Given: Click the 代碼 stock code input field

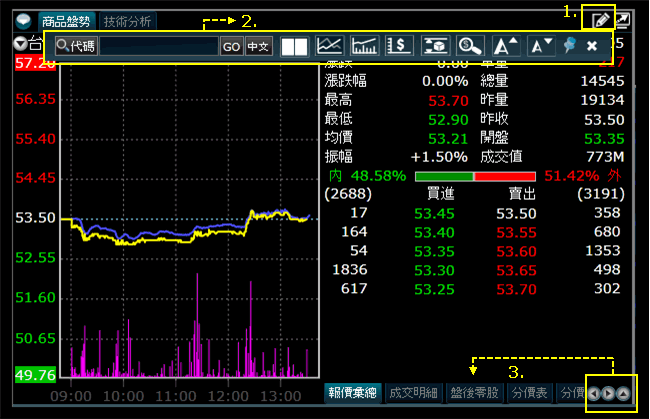Looking at the screenshot, I should pos(158,46).
